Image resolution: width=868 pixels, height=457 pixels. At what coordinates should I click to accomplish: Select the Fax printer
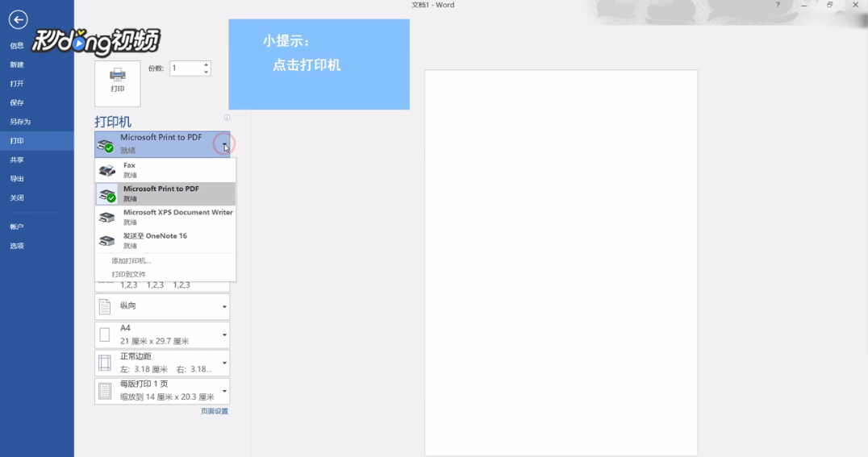[165, 170]
